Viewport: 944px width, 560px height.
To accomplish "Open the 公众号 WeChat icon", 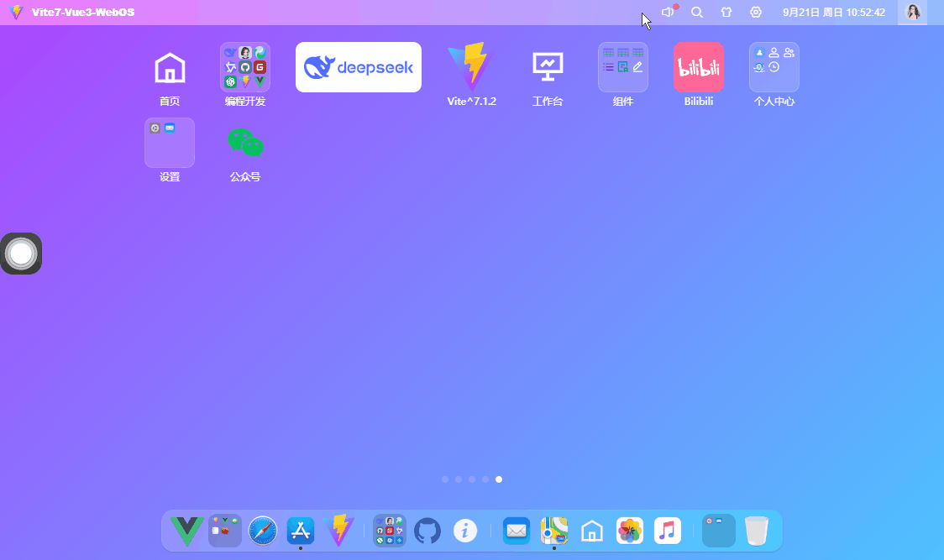I will click(x=244, y=143).
